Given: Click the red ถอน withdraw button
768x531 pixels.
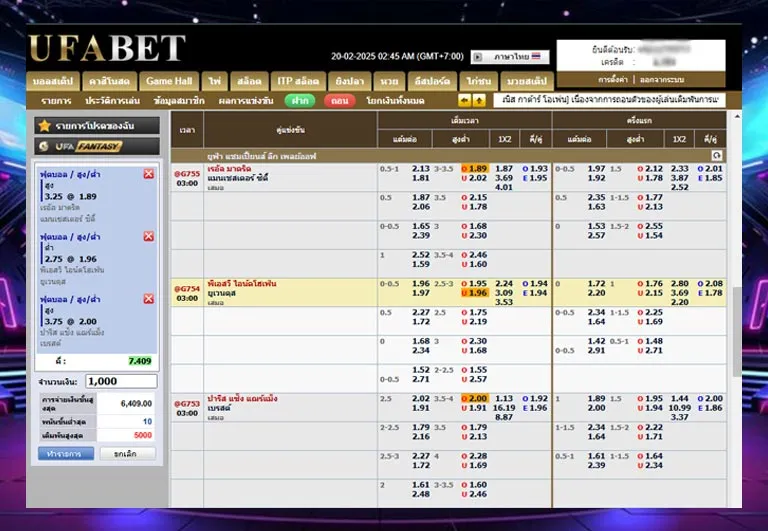Looking at the screenshot, I should [x=339, y=101].
